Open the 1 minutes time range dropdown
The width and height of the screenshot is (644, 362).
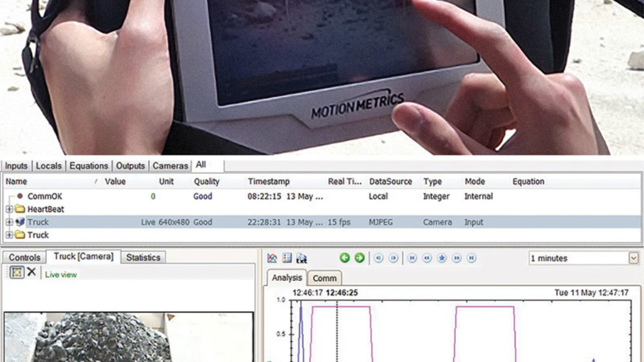coord(633,258)
